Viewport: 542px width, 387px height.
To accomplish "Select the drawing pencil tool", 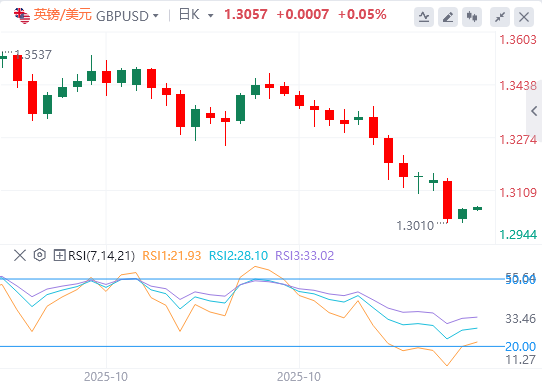I will pyautogui.click(x=448, y=16).
